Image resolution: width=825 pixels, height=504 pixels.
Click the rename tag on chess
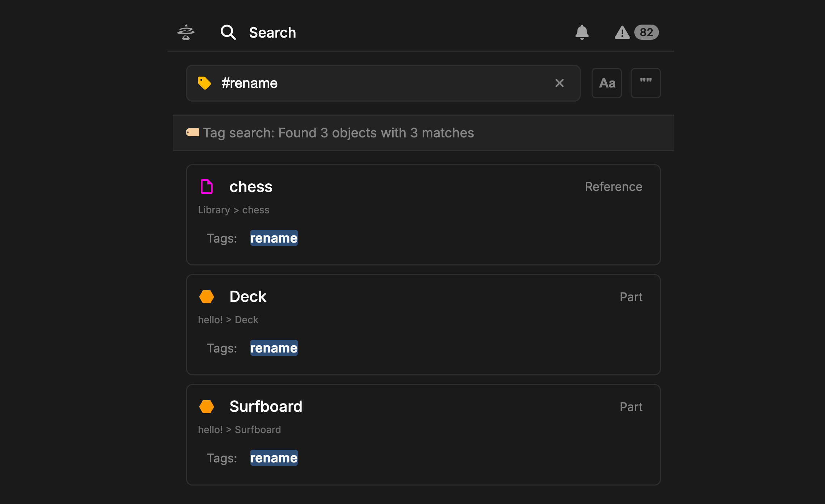tap(274, 238)
